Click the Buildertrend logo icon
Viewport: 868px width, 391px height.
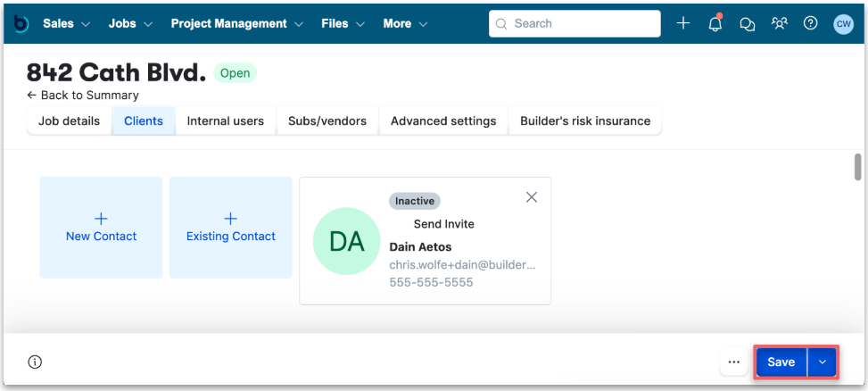tap(21, 24)
